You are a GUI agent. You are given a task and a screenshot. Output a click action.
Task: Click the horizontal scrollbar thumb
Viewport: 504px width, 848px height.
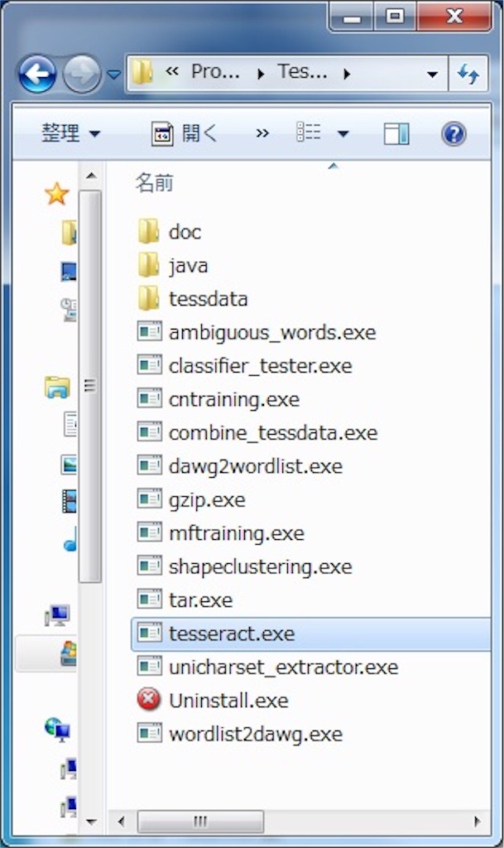coord(200,821)
